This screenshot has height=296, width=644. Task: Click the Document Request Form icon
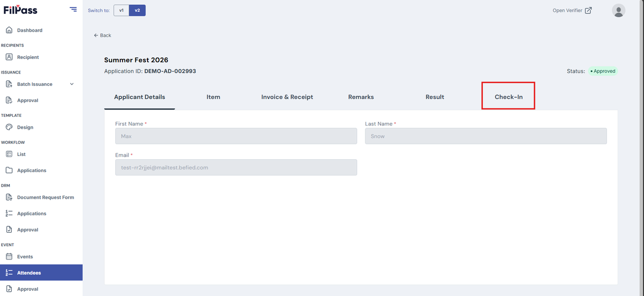click(9, 197)
